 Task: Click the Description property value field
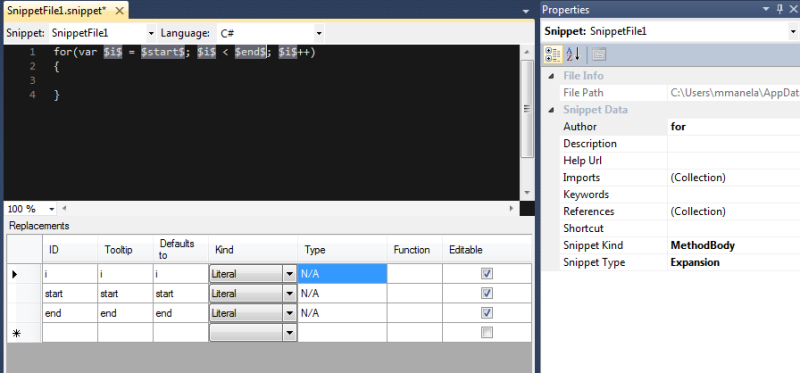point(734,144)
